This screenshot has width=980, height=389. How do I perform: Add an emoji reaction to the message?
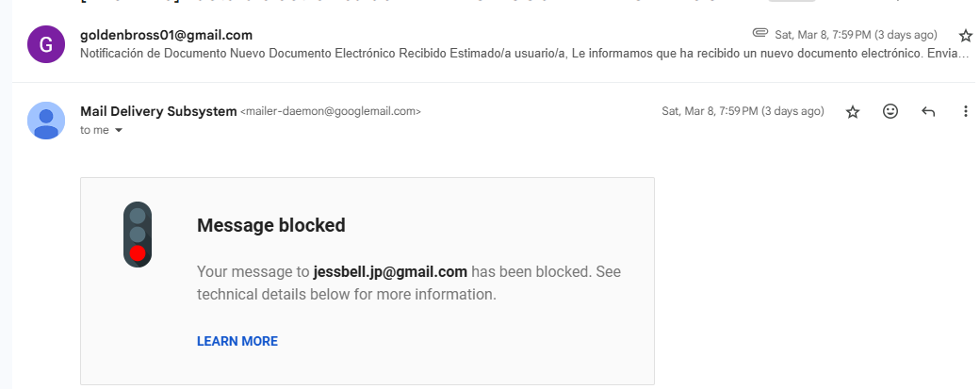click(x=890, y=111)
